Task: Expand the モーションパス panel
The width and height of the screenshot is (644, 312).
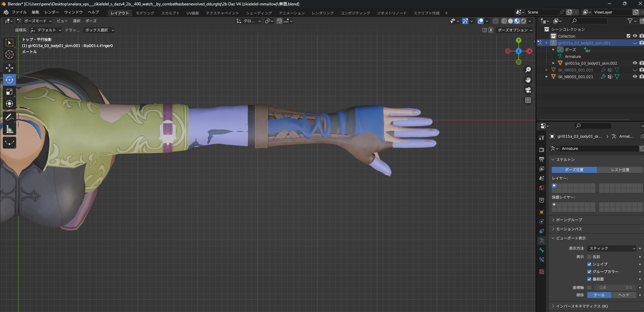Action: pyautogui.click(x=569, y=229)
